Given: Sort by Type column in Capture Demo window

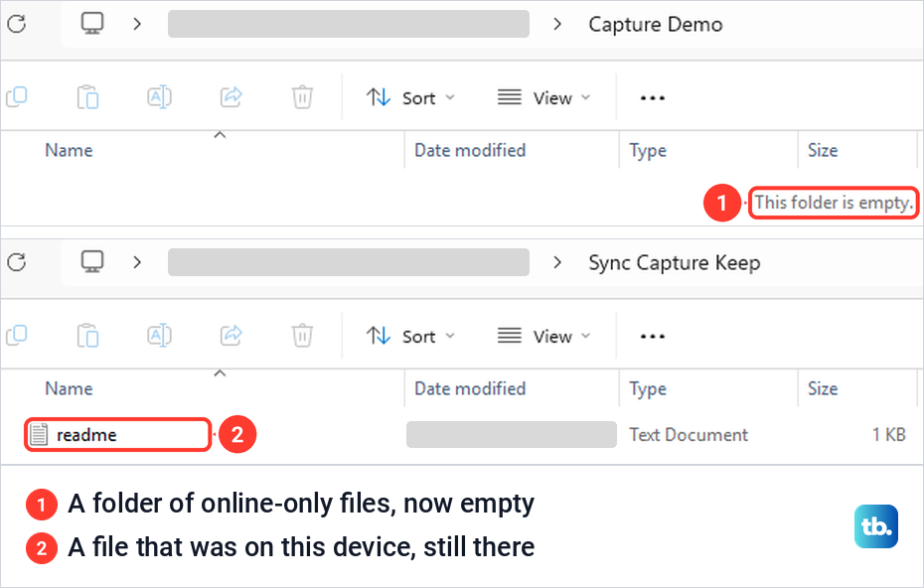Looking at the screenshot, I should click(648, 150).
